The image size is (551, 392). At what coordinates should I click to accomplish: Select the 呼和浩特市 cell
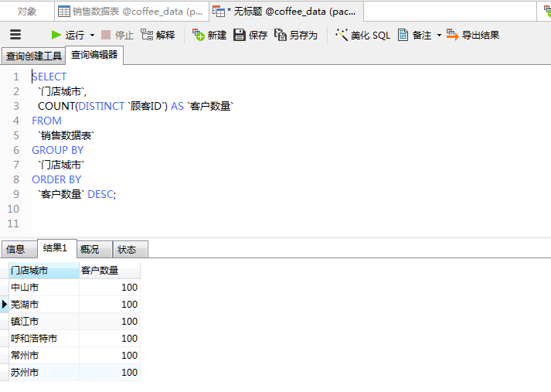[44, 339]
